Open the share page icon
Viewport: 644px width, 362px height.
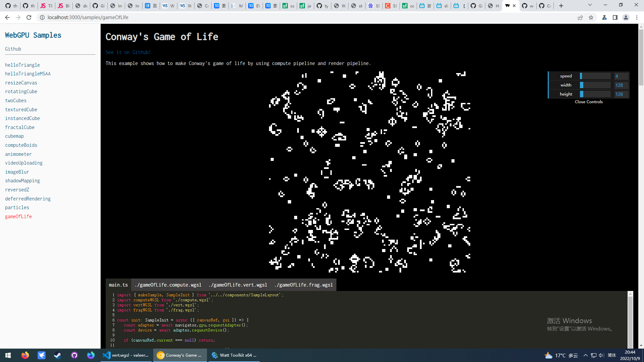580,17
